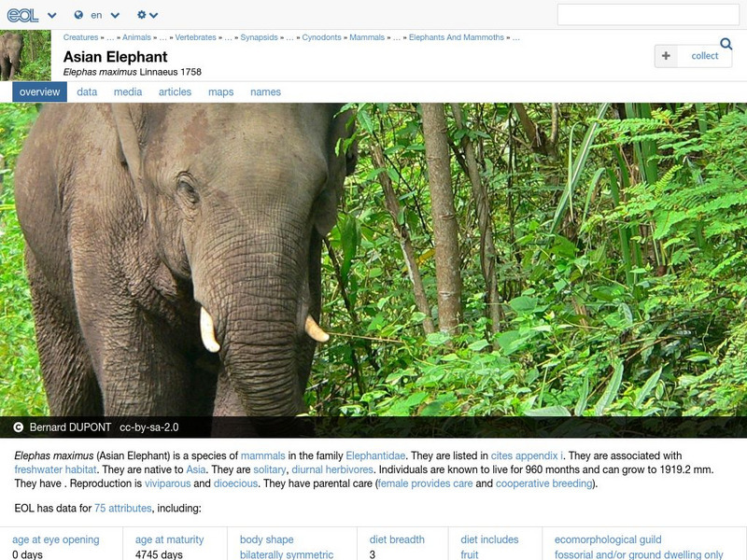Open the en language dropdown
Image resolution: width=747 pixels, height=560 pixels.
point(105,15)
